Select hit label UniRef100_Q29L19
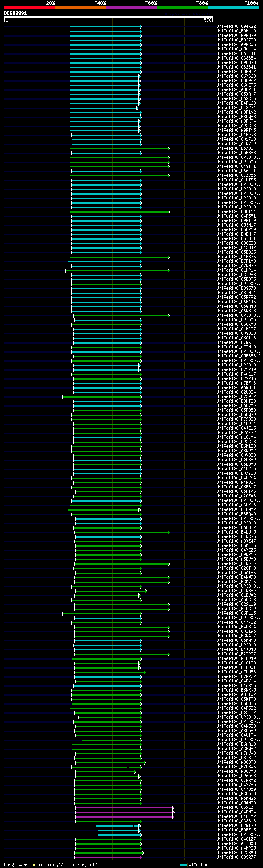 [x=236, y=604]
